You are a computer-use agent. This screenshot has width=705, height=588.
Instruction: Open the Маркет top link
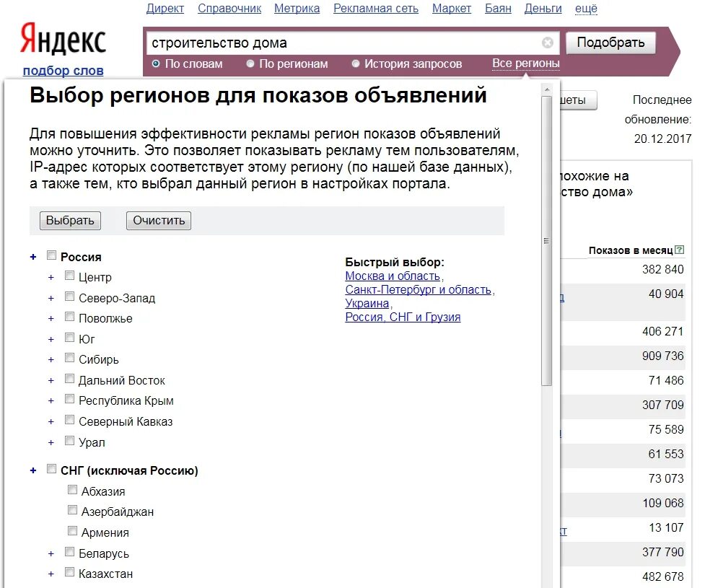[x=452, y=9]
